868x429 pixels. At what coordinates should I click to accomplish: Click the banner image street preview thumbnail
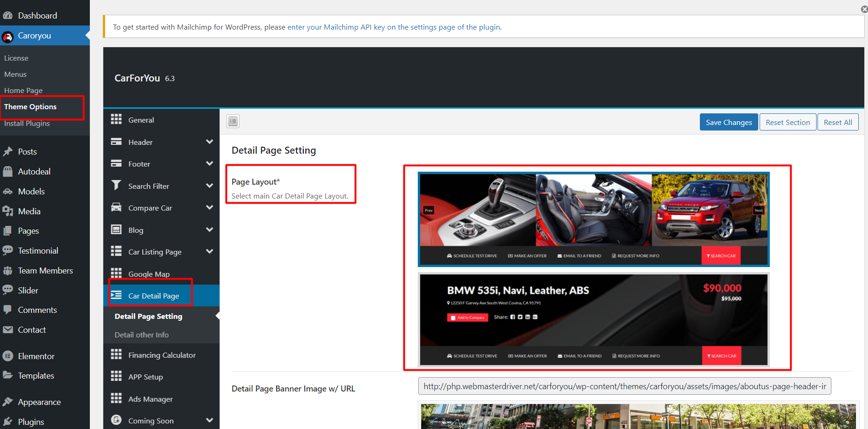pos(638,416)
